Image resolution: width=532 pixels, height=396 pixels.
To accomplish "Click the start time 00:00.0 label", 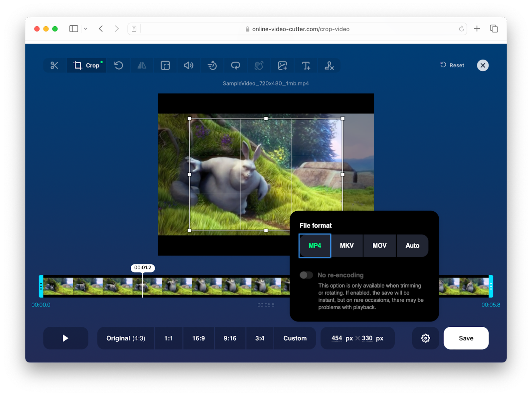I will tap(41, 305).
